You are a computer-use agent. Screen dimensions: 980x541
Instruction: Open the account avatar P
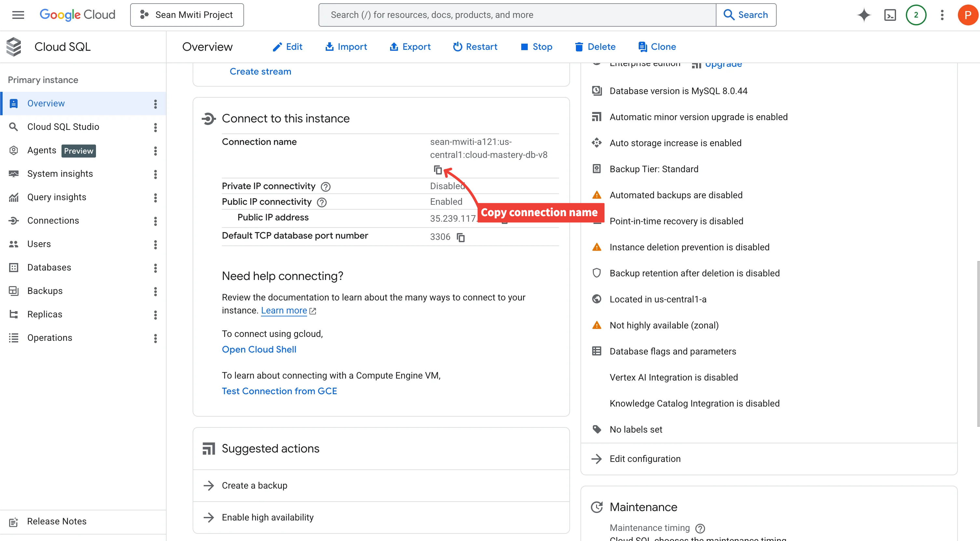pos(968,15)
